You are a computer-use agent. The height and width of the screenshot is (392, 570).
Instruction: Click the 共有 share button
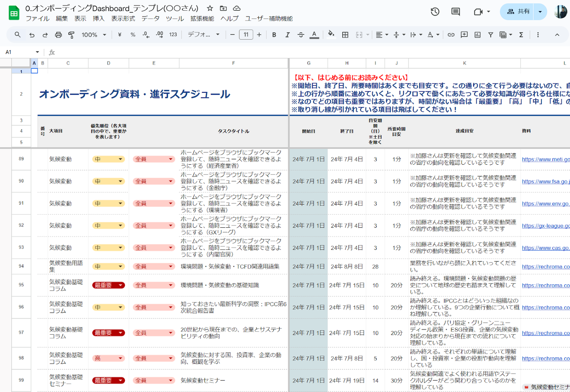click(518, 12)
